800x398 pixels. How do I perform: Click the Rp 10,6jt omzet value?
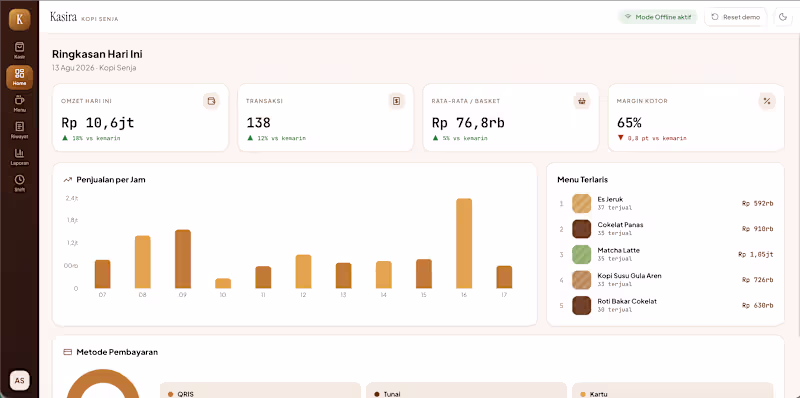[x=98, y=122]
